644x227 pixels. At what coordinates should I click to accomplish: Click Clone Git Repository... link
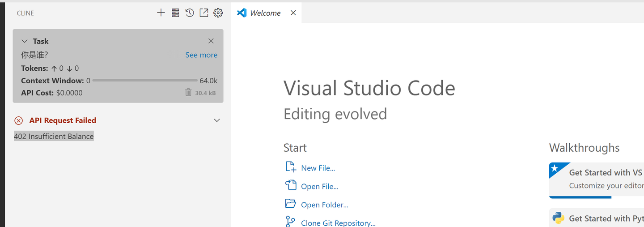click(x=338, y=223)
